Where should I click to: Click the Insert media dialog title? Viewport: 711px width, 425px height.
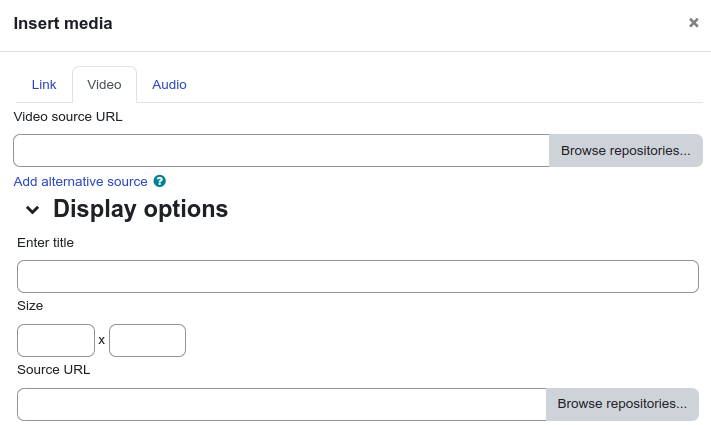point(63,23)
